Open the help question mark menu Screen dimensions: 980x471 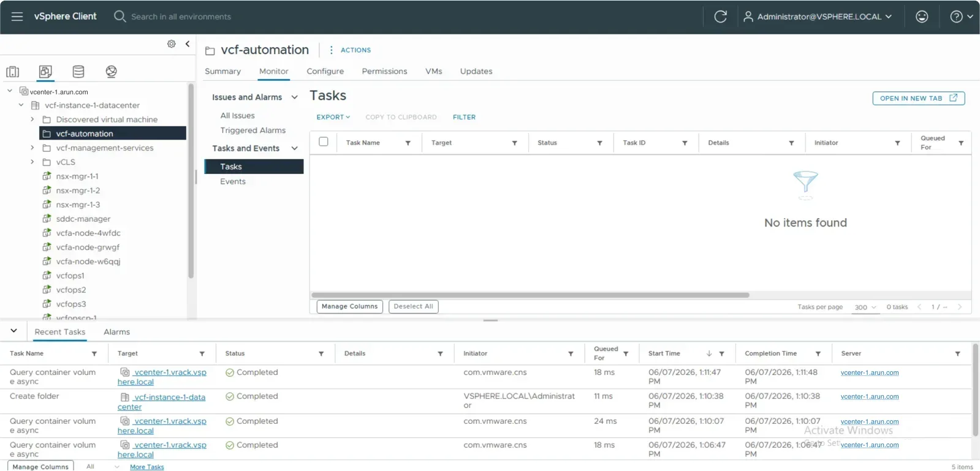tap(961, 17)
